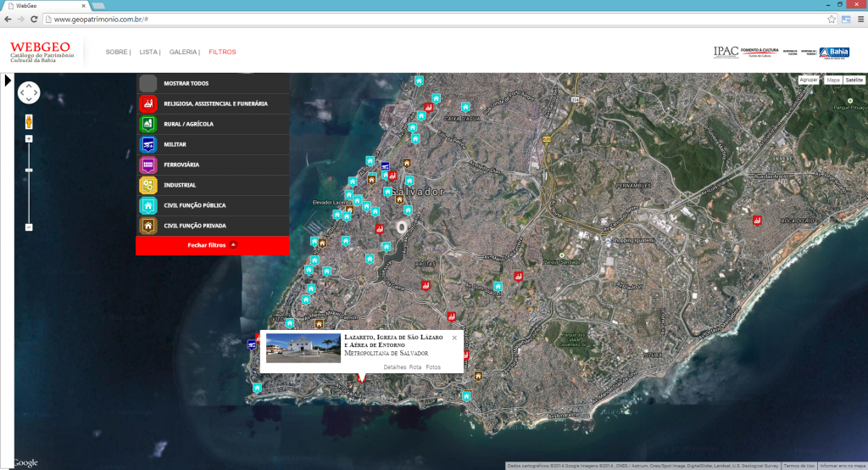
Task: Expand the black side panel arrow
Action: tap(7, 80)
